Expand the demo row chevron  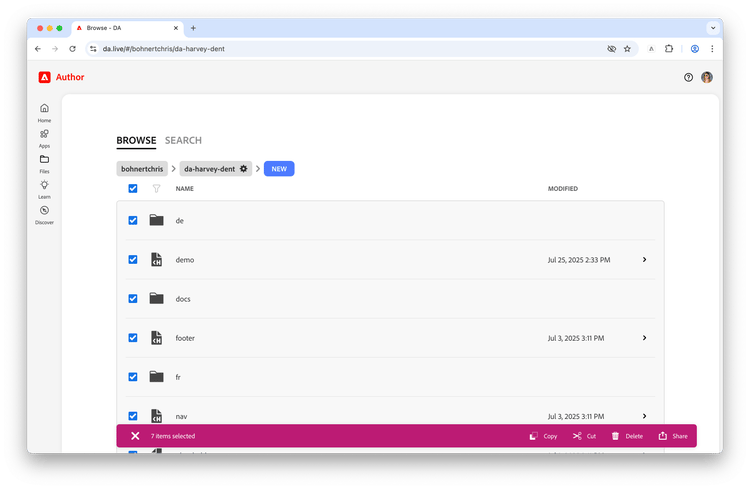click(644, 260)
